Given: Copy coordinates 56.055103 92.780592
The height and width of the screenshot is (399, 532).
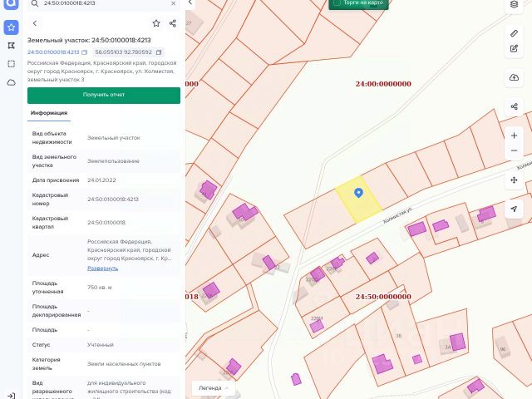Looking at the screenshot, I should pos(159,52).
